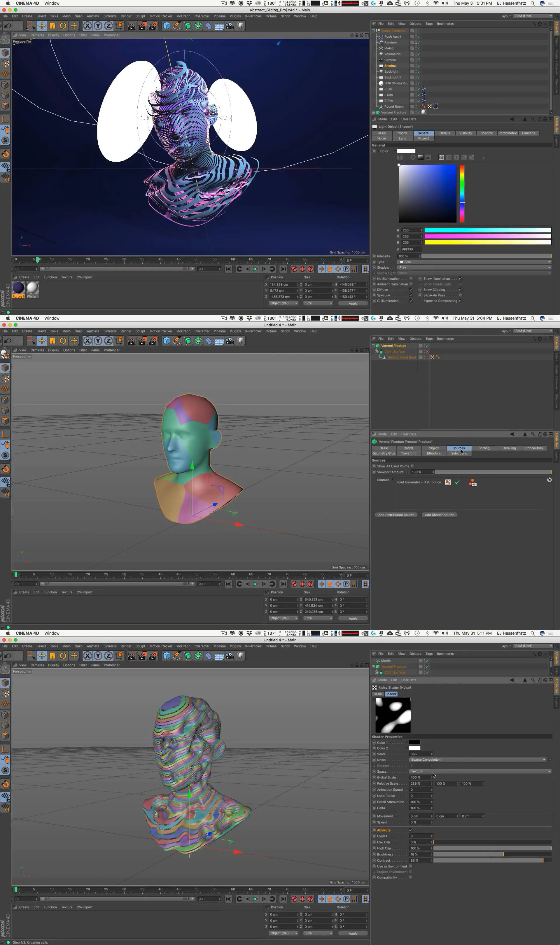Click white Color swatch of Light Object

[x=406, y=151]
